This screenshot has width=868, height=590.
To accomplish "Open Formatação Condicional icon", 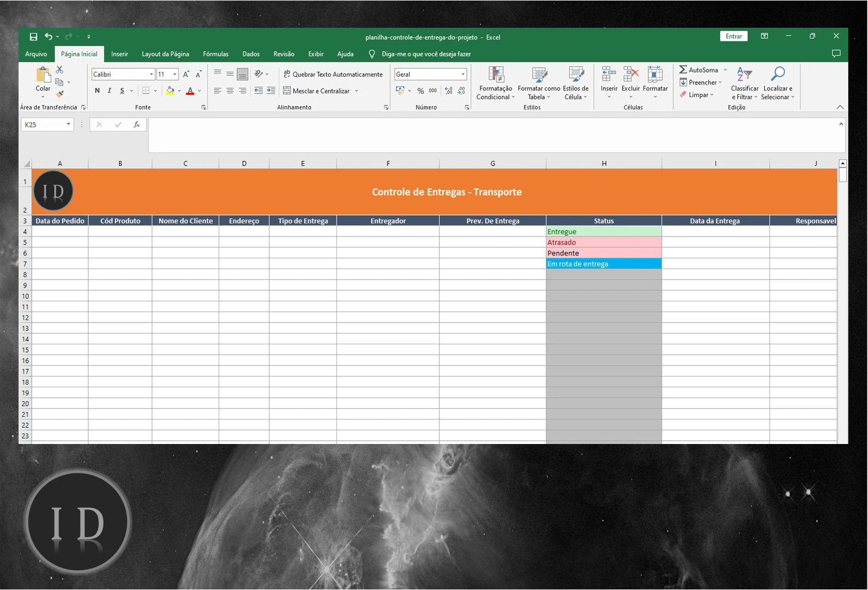I will (x=495, y=75).
